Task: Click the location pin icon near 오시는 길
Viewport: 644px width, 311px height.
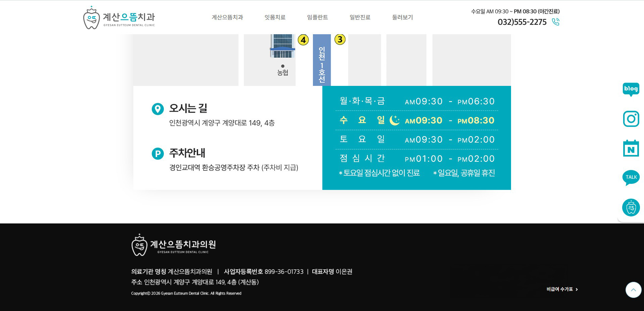Action: pyautogui.click(x=157, y=108)
